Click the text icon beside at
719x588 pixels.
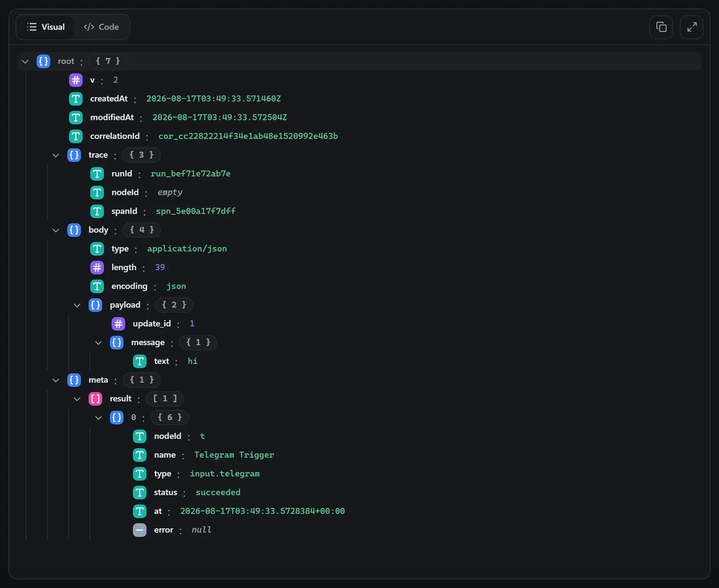tap(140, 511)
